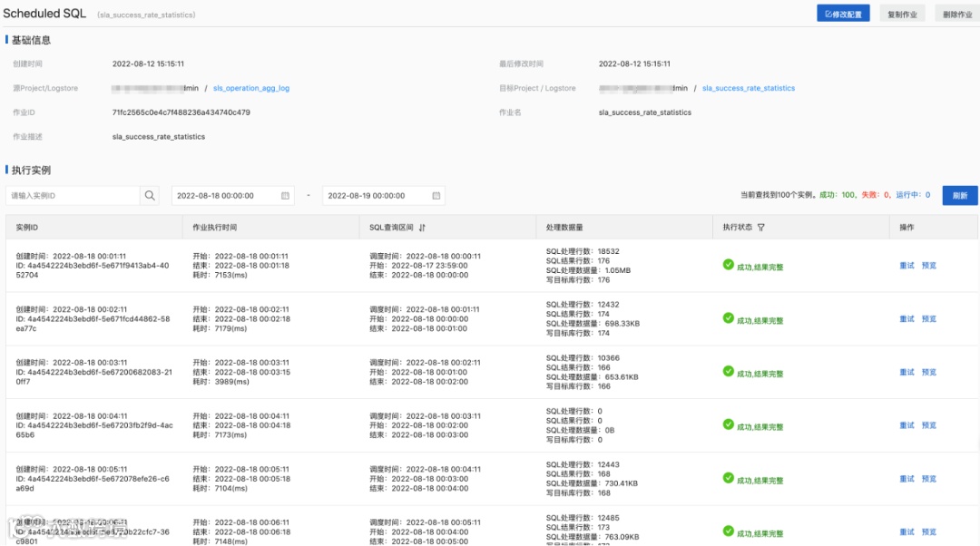Click the 修改配置 edit button
The height and width of the screenshot is (546, 980).
(843, 13)
